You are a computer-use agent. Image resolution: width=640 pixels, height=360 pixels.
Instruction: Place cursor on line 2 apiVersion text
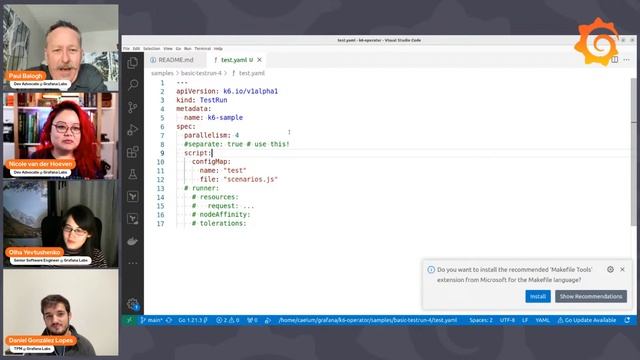(227, 91)
